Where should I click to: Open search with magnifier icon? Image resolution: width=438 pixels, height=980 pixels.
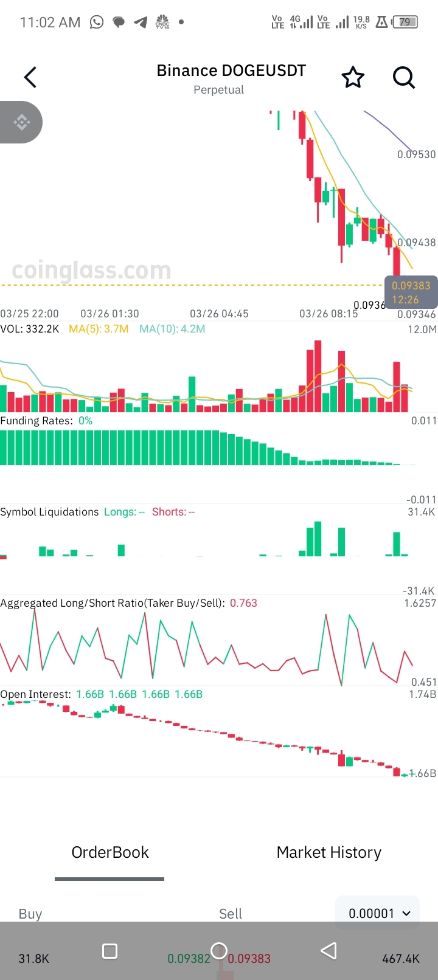click(404, 78)
